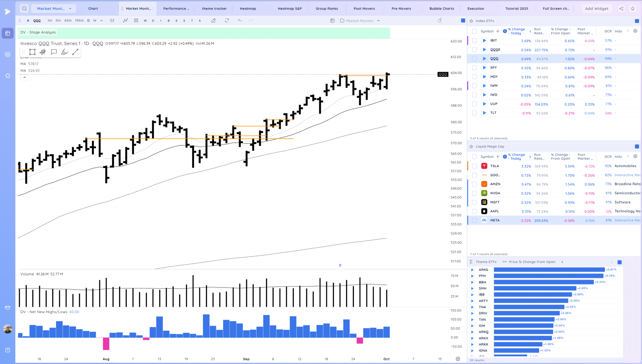Open Index ETFs table settings gear
This screenshot has height=364, width=642.
tap(635, 31)
